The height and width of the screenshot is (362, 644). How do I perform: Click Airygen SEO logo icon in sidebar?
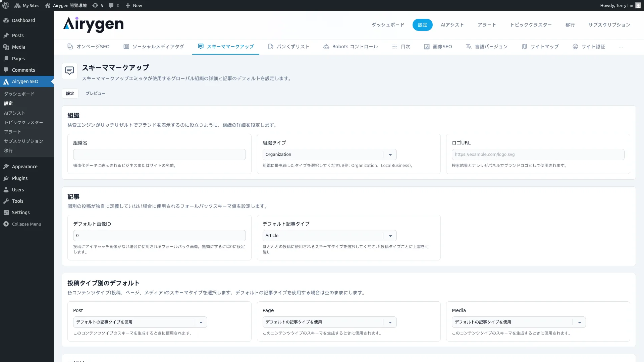coord(6,81)
